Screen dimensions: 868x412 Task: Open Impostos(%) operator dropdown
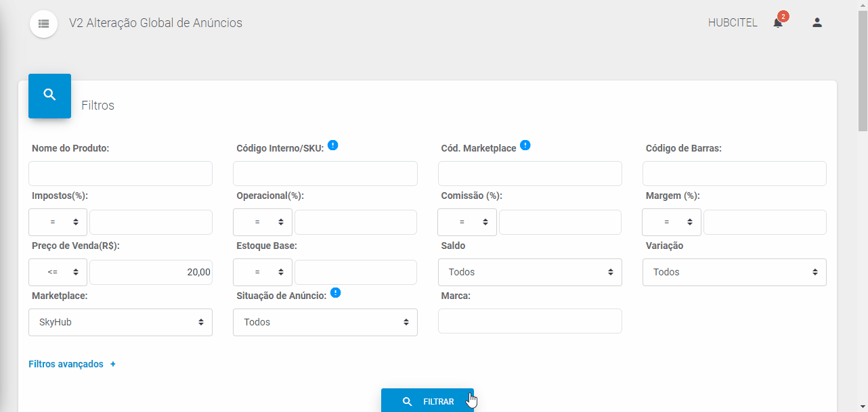click(58, 222)
